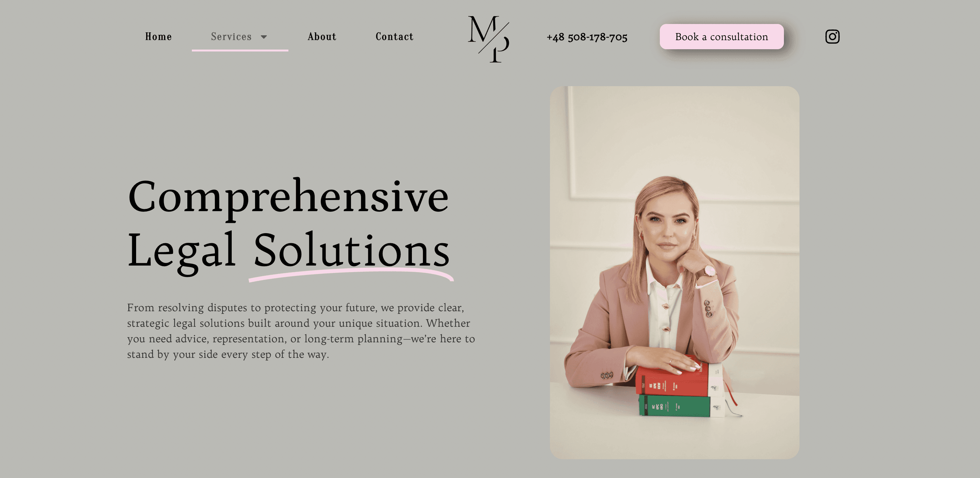Open the Contact page link
Viewport: 980px width, 478px height.
tap(394, 37)
